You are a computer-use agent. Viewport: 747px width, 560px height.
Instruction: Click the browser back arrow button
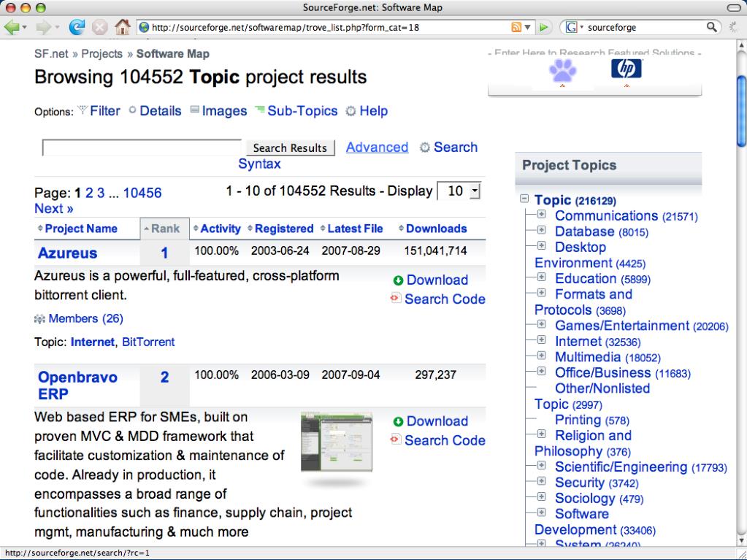click(x=12, y=28)
